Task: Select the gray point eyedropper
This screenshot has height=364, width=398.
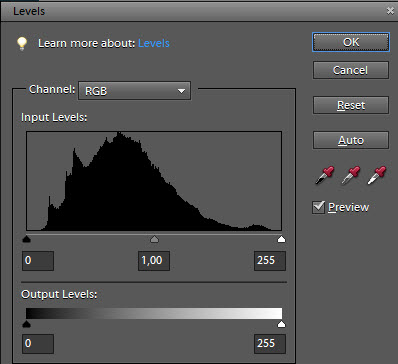Action: point(351,175)
